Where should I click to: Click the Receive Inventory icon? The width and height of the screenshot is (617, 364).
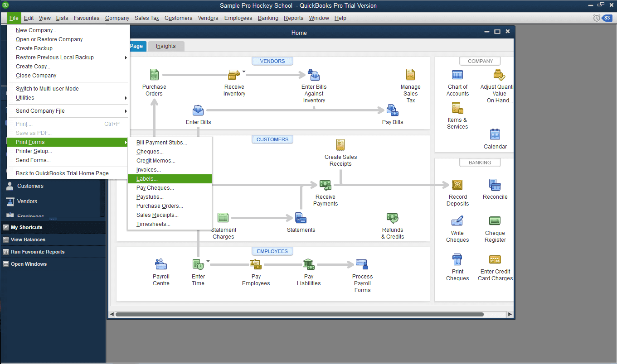(x=234, y=75)
